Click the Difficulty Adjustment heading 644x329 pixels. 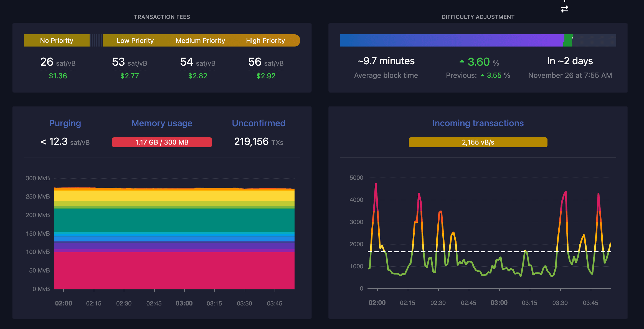click(478, 17)
